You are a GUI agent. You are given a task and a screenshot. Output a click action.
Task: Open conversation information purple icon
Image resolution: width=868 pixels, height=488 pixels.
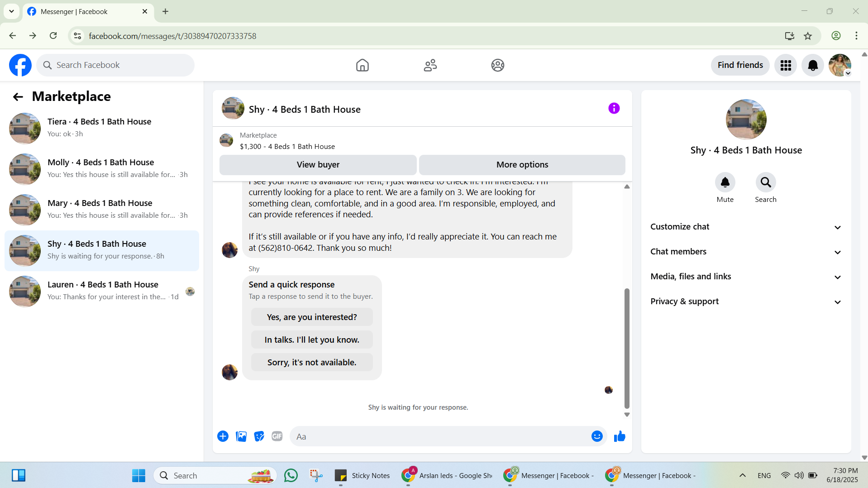point(614,108)
